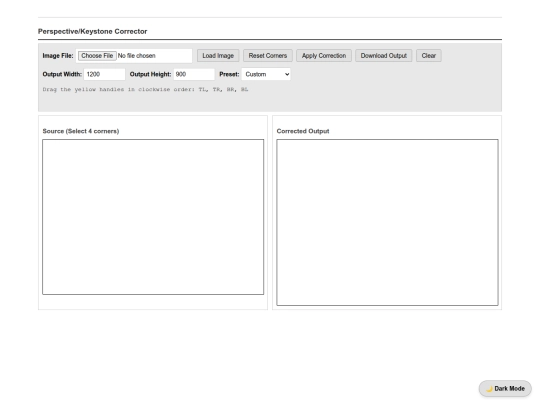Viewport: 540px width, 405px height.
Task: Click 'Perspective/Keystone Corrector' heading
Action: pos(92,31)
